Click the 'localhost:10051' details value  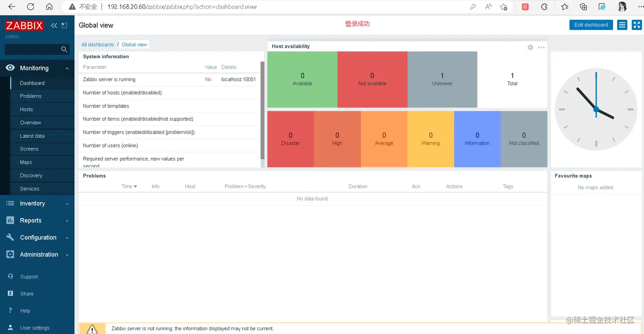point(239,79)
